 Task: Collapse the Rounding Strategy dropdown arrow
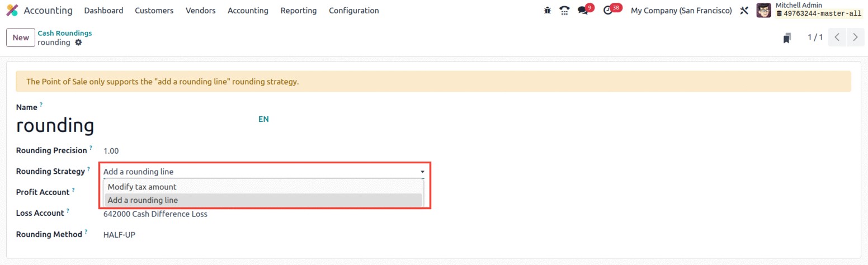coord(422,172)
